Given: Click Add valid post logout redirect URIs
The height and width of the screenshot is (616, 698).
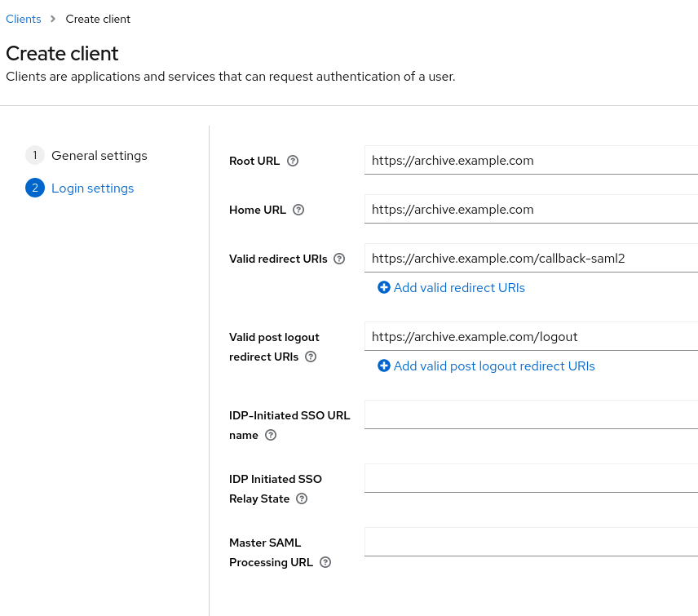Looking at the screenshot, I should pyautogui.click(x=494, y=366).
